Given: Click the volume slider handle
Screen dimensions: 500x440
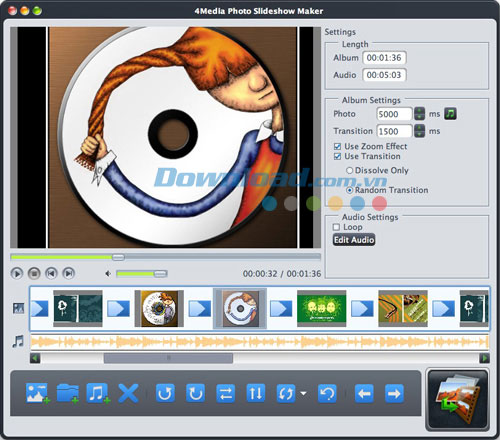Looking at the screenshot, I should 160,274.
